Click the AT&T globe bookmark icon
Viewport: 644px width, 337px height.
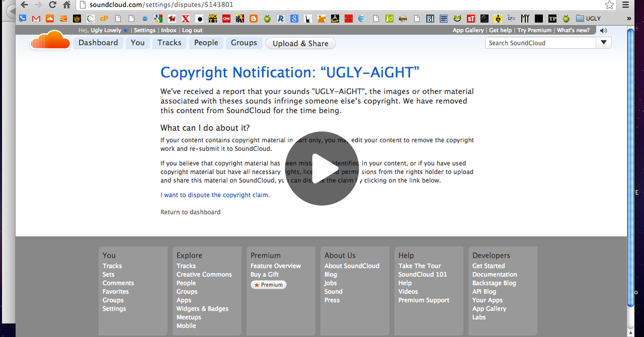pyautogui.click(x=362, y=19)
